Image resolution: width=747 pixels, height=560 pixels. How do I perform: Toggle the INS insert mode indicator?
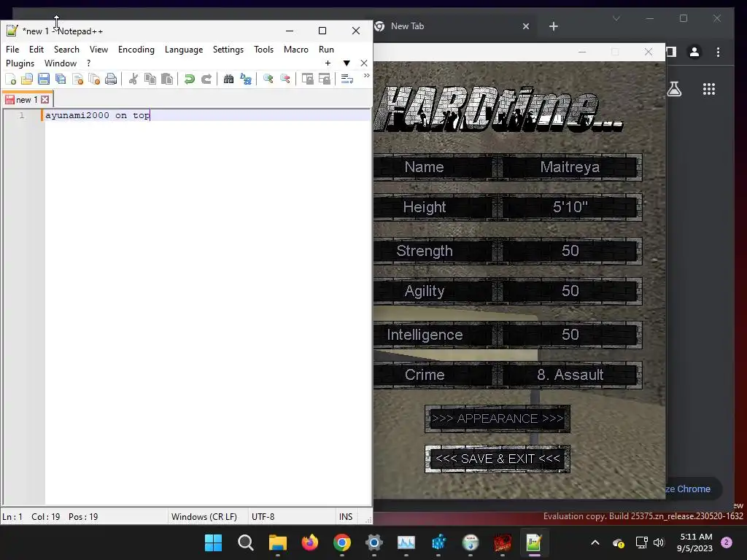(346, 517)
